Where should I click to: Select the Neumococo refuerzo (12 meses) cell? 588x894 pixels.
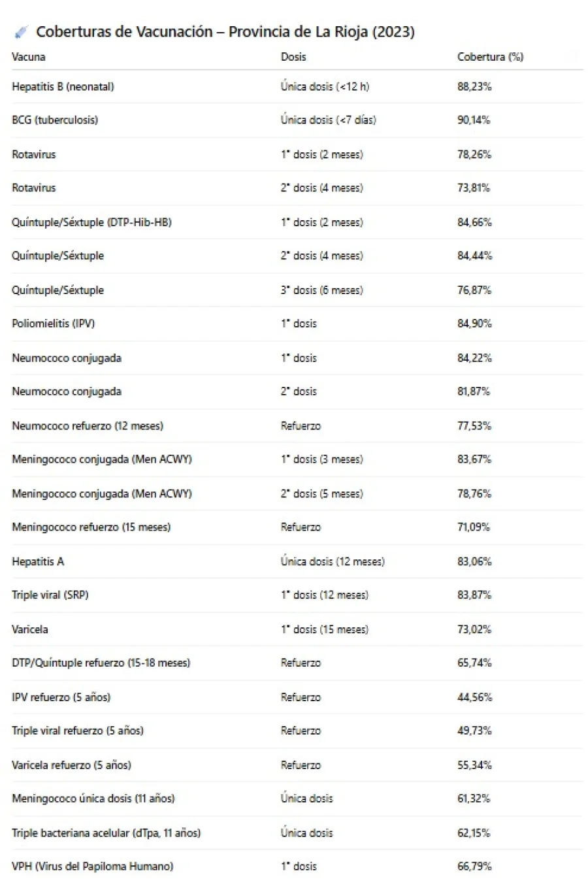(88, 426)
